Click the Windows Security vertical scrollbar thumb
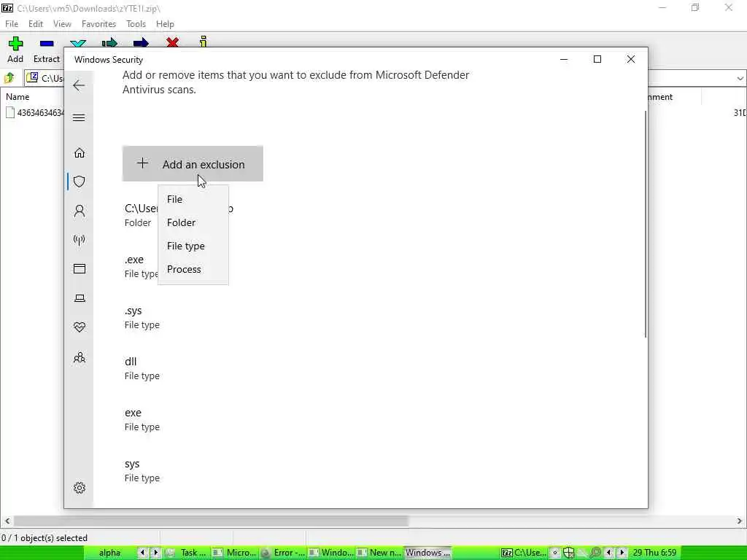The height and width of the screenshot is (560, 747). click(x=646, y=224)
